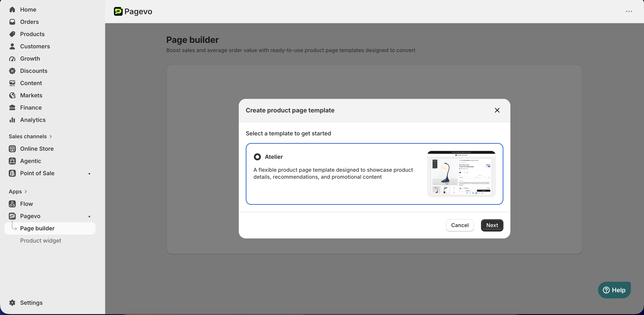644x315 pixels.
Task: Click pin dot beside Pagevo app
Action: click(x=89, y=216)
